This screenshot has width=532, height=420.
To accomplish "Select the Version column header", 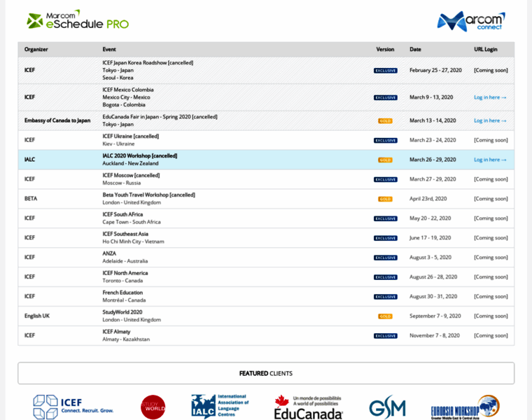I will click(385, 50).
